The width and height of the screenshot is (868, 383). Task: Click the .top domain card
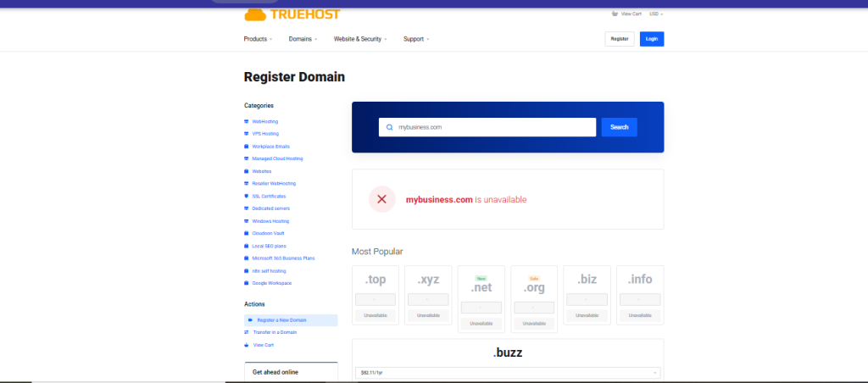point(376,295)
